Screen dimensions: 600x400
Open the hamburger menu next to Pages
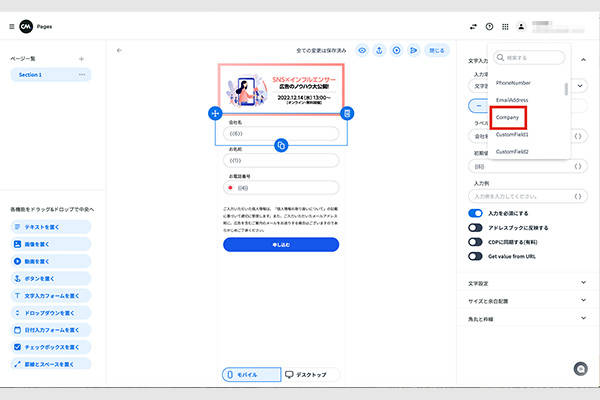point(12,26)
